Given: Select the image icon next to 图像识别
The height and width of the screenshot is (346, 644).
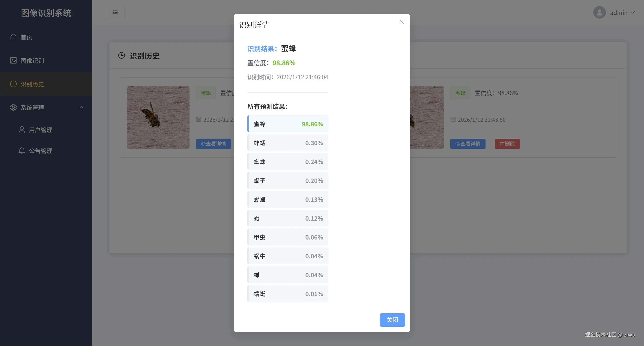Looking at the screenshot, I should (13, 61).
